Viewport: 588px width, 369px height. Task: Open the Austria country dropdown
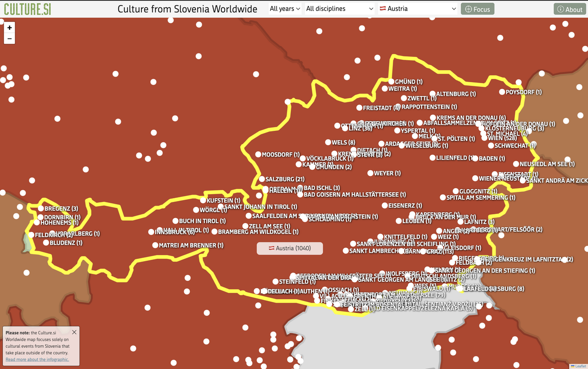(x=418, y=9)
